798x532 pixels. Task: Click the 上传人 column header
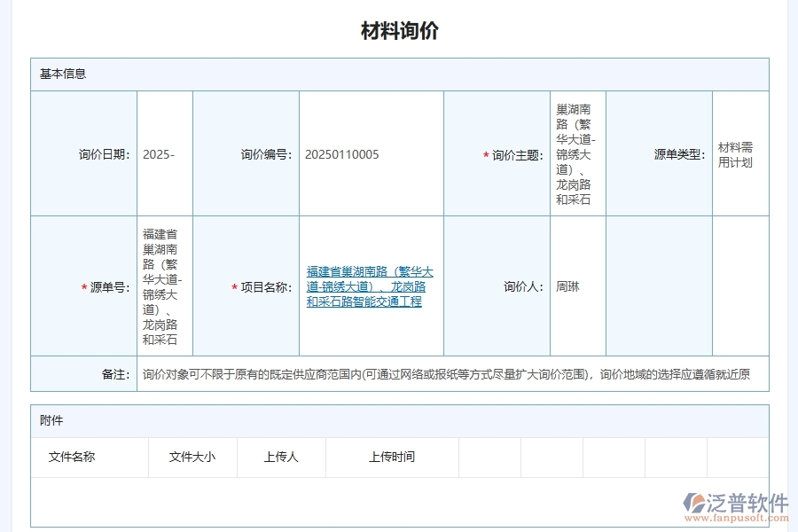280,458
